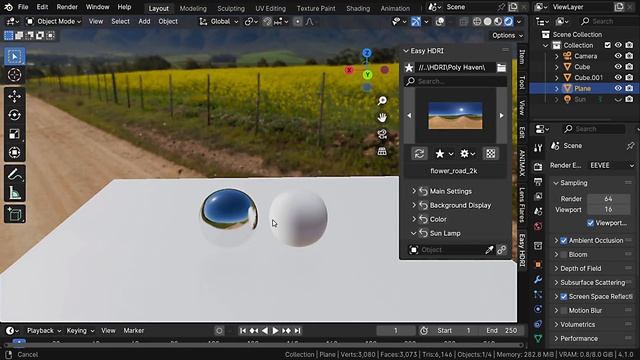Switch to the Modeling workspace tab
640x360 pixels.
coord(193,8)
